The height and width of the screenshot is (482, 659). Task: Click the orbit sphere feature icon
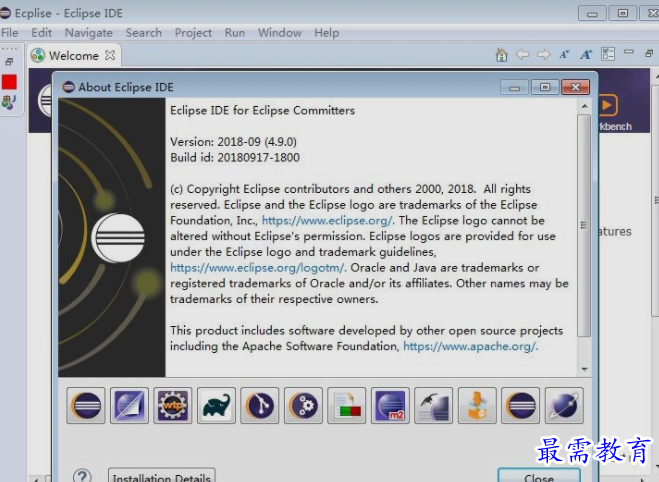point(564,406)
